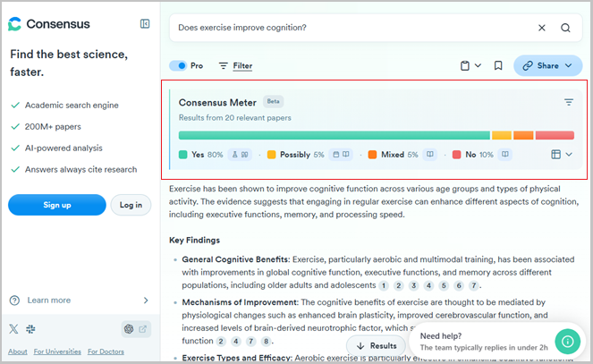The width and height of the screenshot is (593, 364).
Task: Click the Log in button
Action: pos(131,205)
